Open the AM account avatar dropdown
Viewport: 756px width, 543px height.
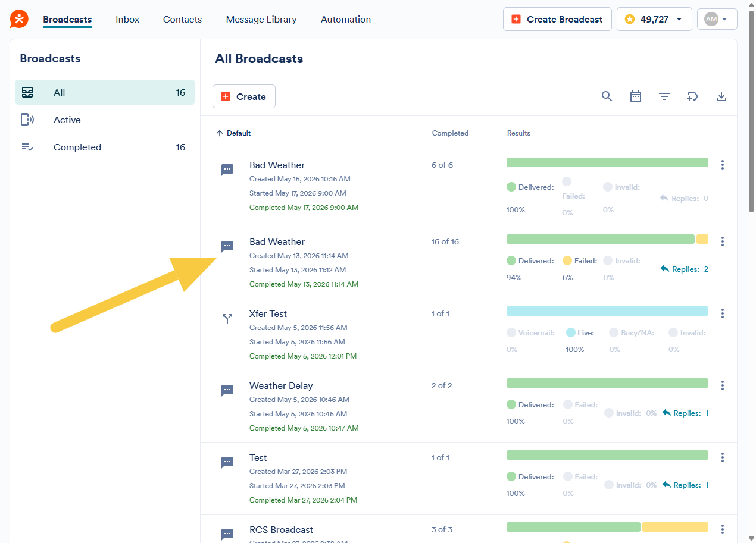point(717,19)
